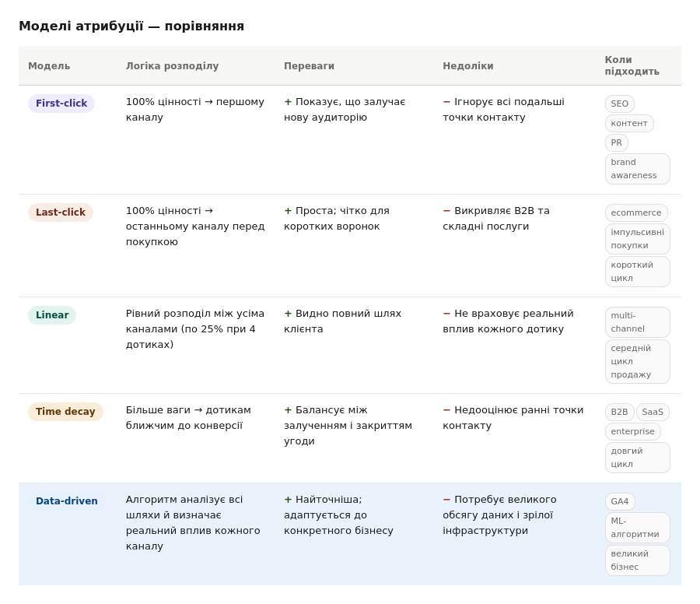
Task: Click the Недоліки column header
Action: pos(468,65)
